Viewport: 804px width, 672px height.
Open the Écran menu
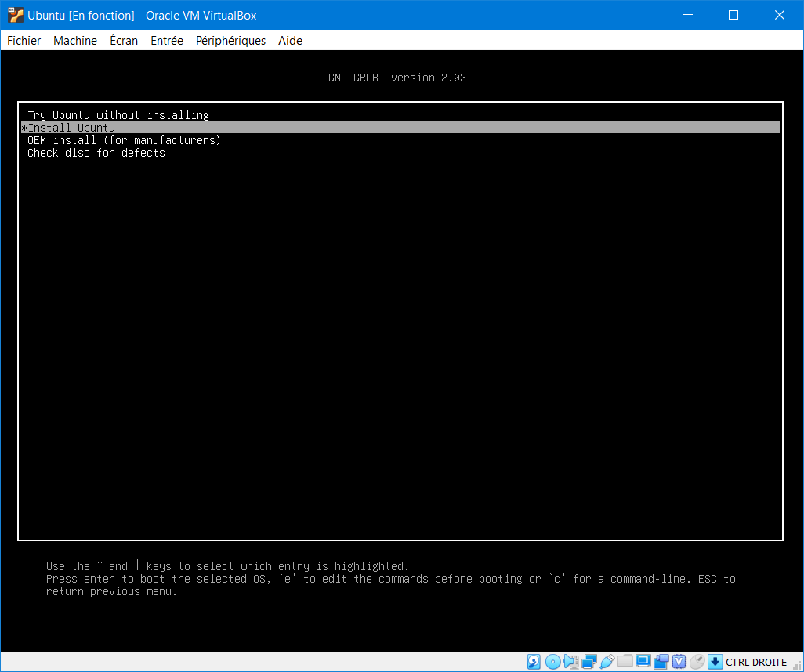click(x=124, y=41)
